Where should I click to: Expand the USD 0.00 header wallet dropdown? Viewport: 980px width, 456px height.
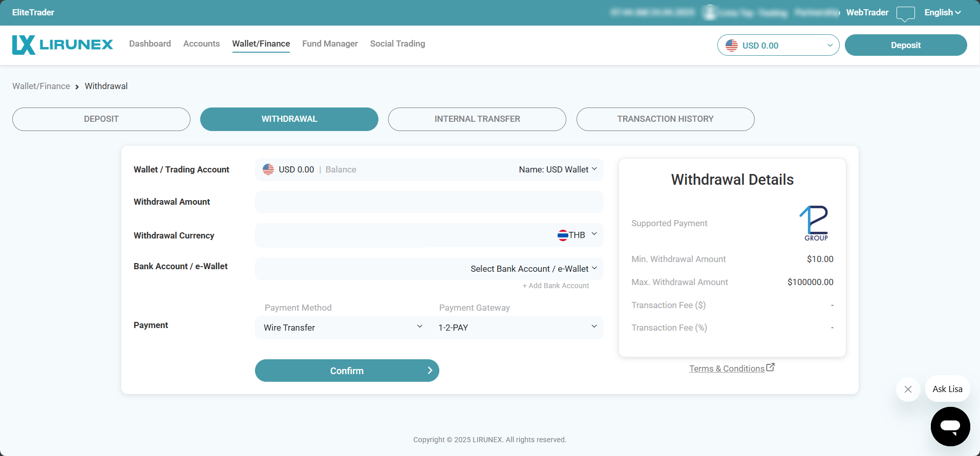point(778,45)
